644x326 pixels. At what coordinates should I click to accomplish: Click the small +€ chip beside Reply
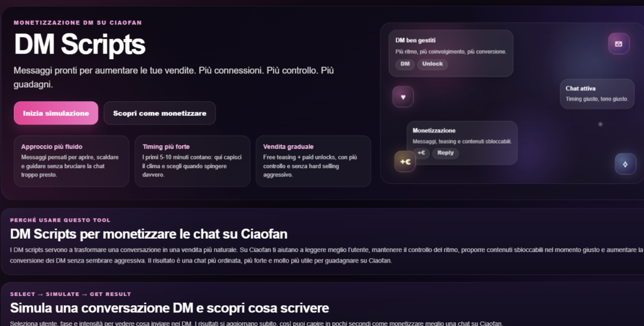tap(421, 153)
